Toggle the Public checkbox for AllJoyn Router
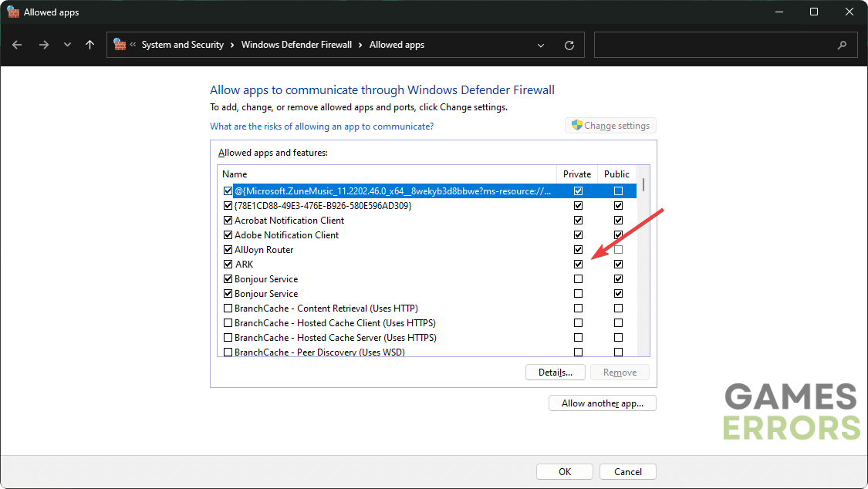The width and height of the screenshot is (868, 489). [x=618, y=250]
